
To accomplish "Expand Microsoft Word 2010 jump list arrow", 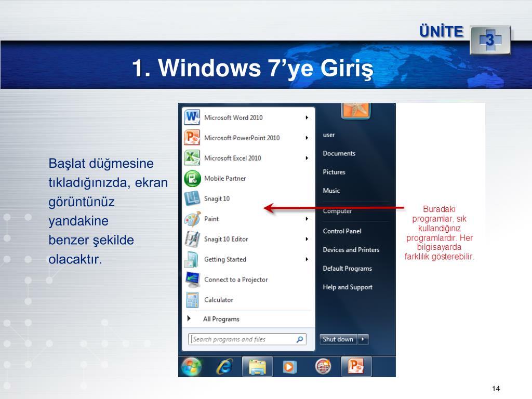I will click(307, 118).
